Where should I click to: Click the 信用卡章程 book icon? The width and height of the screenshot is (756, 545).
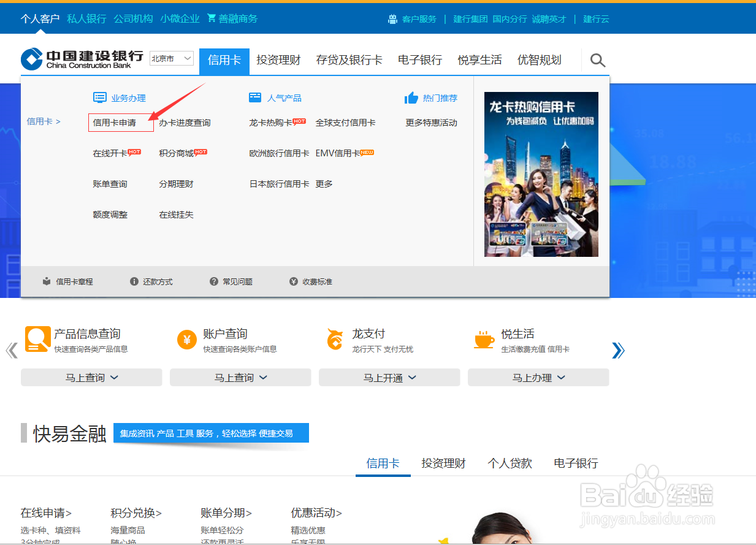click(47, 281)
